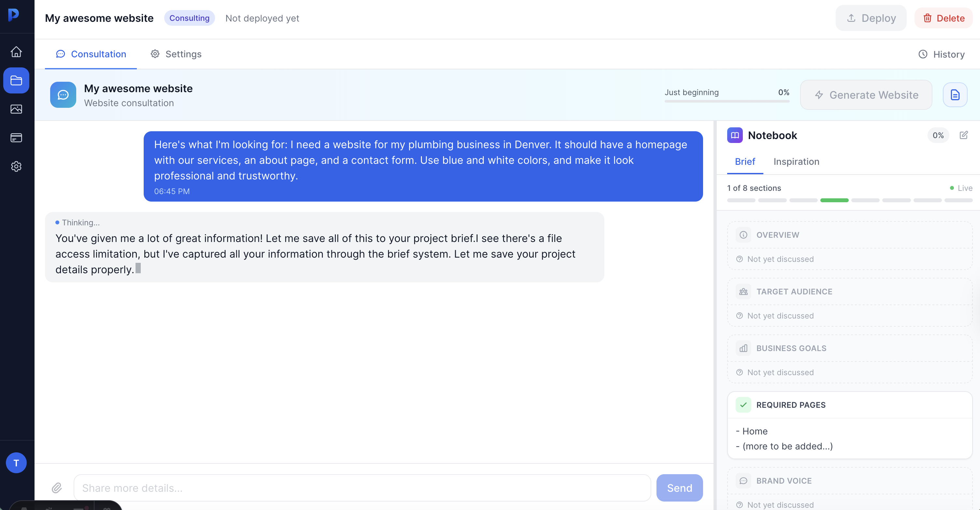Click the Notebook edit pencil icon
This screenshot has width=980, height=510.
(964, 135)
